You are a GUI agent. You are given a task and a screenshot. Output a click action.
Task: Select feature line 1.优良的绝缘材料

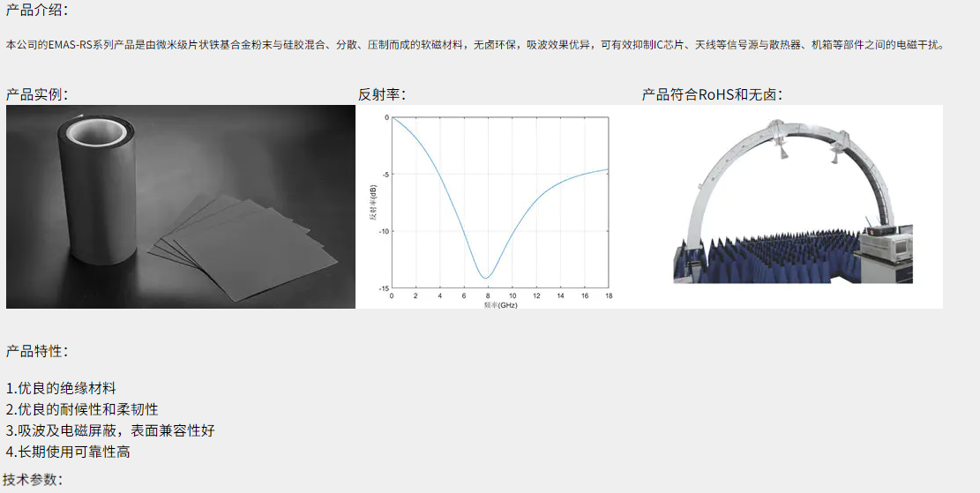pyautogui.click(x=61, y=388)
